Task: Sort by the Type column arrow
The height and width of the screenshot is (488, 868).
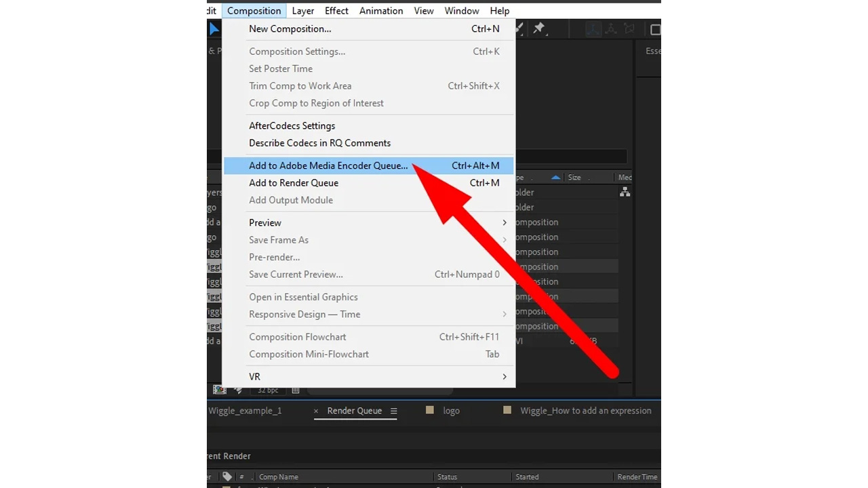Action: [x=555, y=178]
